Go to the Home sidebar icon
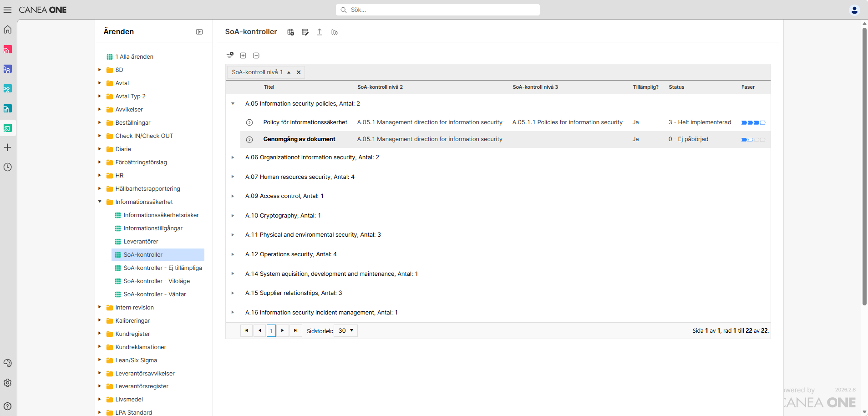 pyautogui.click(x=8, y=30)
